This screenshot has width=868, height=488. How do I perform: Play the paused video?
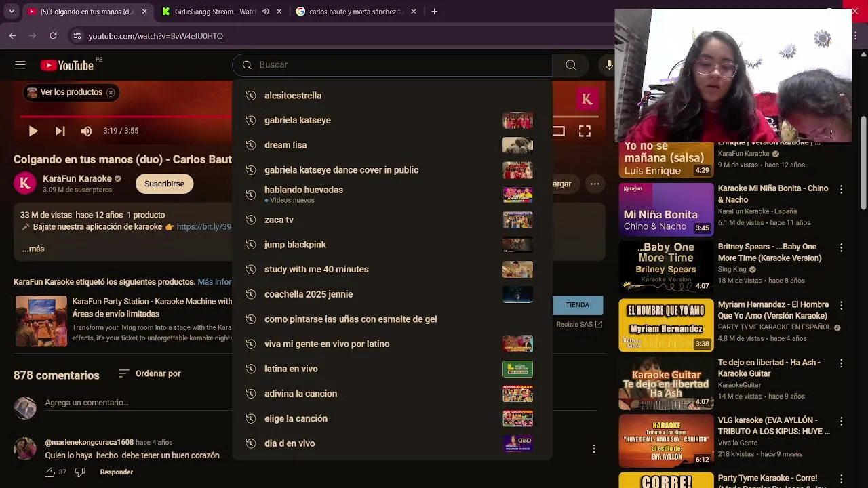click(x=33, y=131)
